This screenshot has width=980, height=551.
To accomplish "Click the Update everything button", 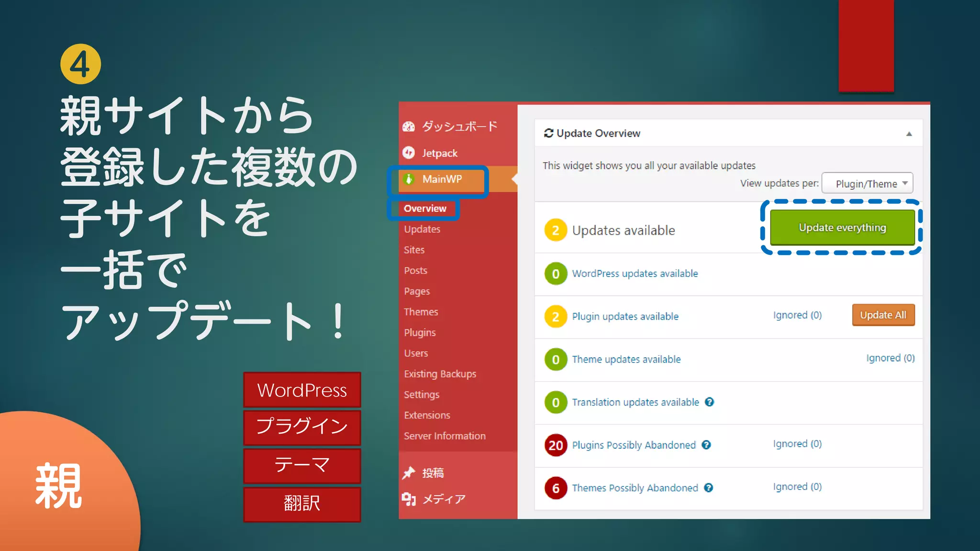I will pyautogui.click(x=842, y=228).
